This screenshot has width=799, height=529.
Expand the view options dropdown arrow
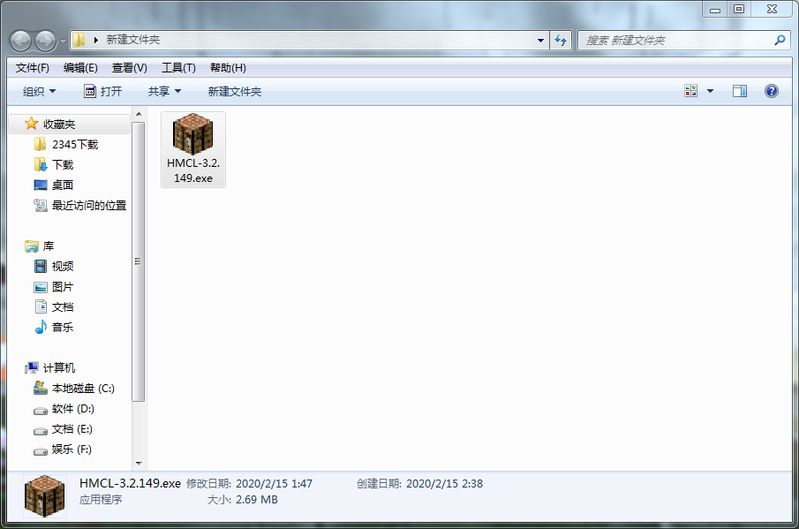pyautogui.click(x=710, y=91)
